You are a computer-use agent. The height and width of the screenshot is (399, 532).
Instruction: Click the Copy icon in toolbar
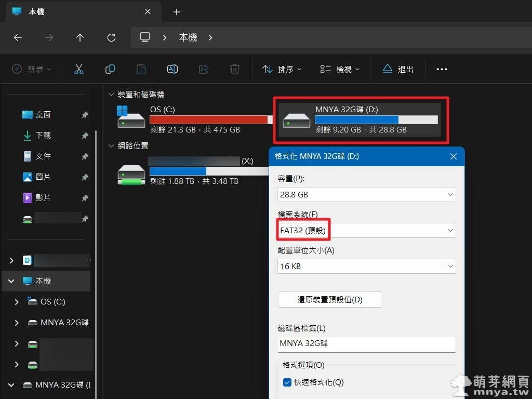click(110, 69)
